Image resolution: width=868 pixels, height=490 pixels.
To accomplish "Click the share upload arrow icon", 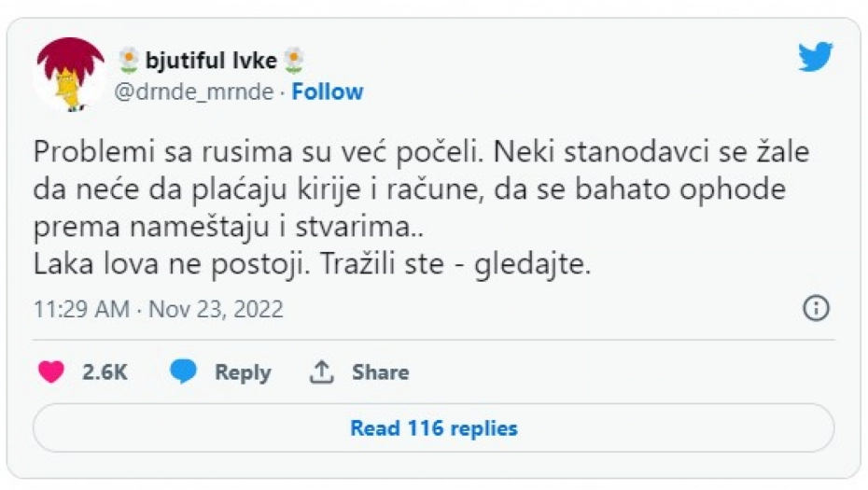I will (321, 372).
